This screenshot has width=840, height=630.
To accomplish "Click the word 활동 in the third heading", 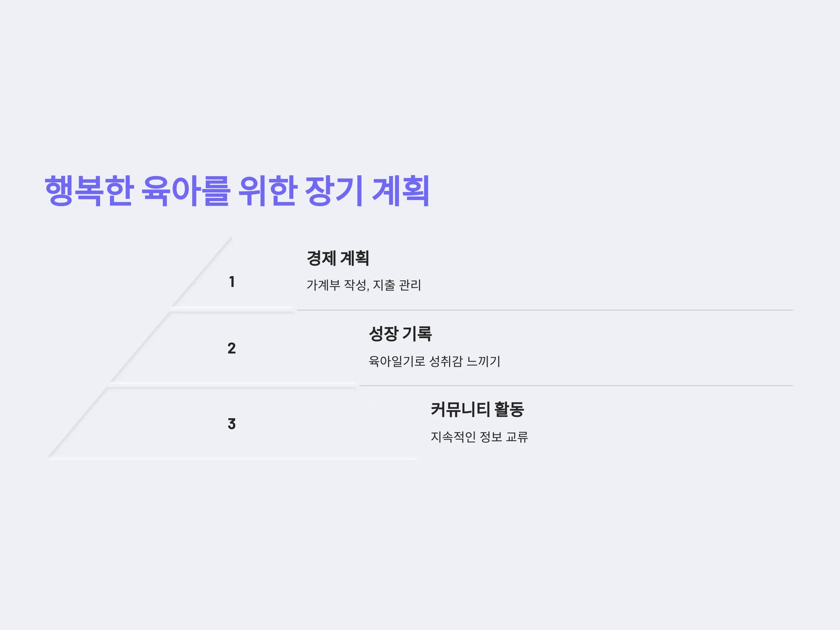I will 509,409.
